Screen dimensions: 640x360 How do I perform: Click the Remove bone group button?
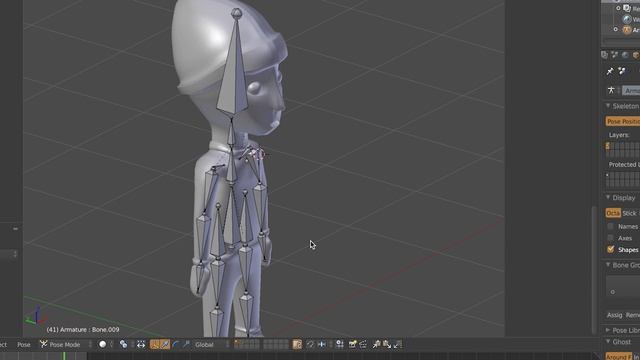632,315
